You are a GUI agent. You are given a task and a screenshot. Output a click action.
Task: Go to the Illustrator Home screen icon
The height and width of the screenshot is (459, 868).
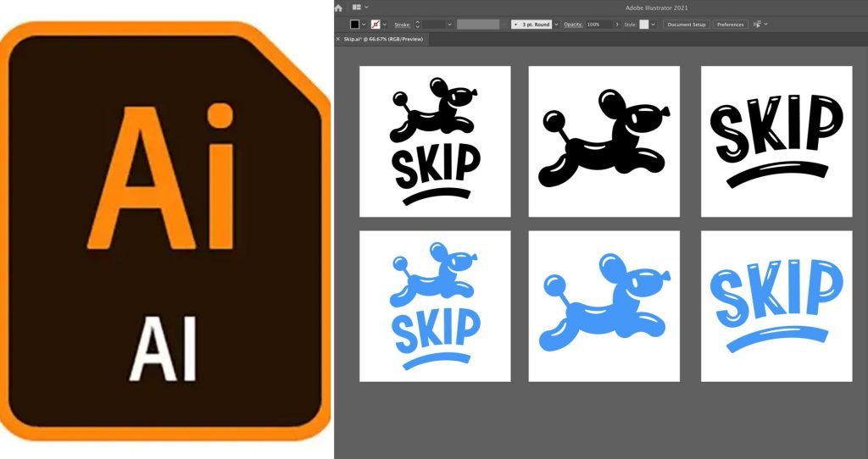tap(338, 8)
